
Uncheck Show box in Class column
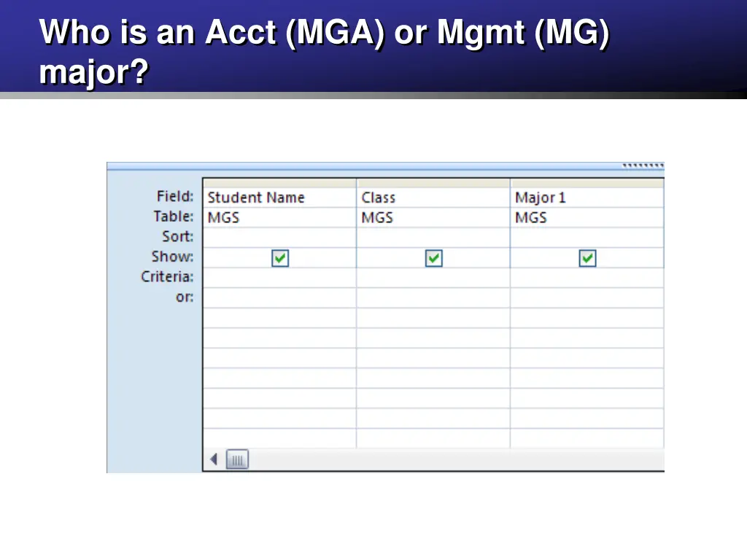(x=433, y=258)
